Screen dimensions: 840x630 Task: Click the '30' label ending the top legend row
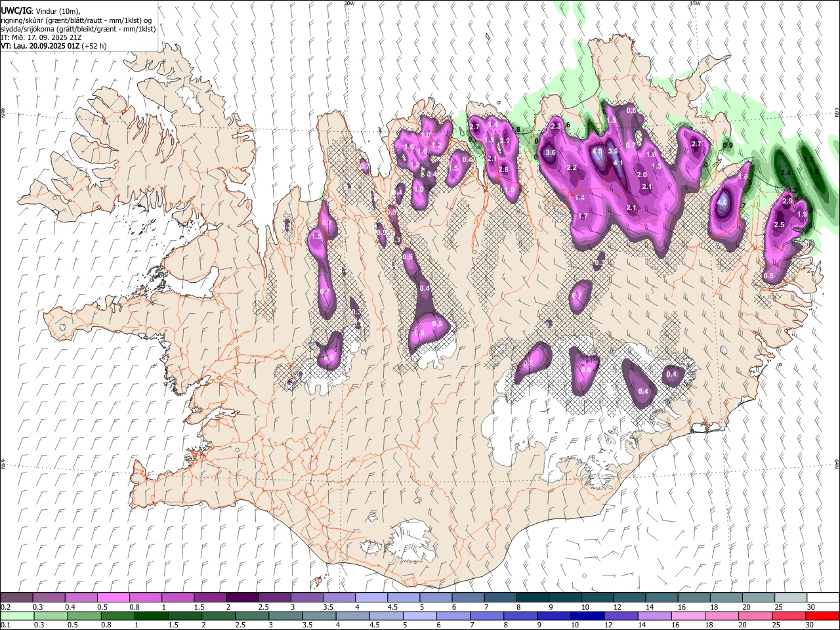810,607
